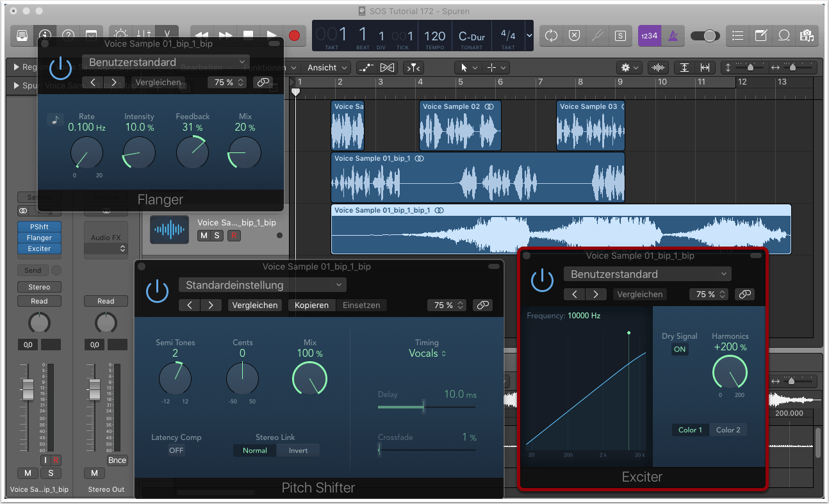Toggle Dry Signal ON in Exciter
Image resolution: width=829 pixels, height=504 pixels.
pos(679,350)
